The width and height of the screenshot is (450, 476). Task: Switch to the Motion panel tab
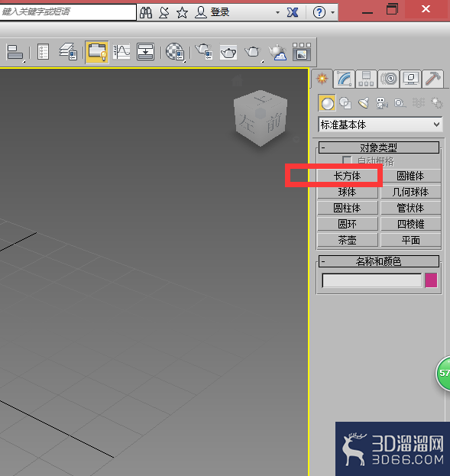click(388, 79)
